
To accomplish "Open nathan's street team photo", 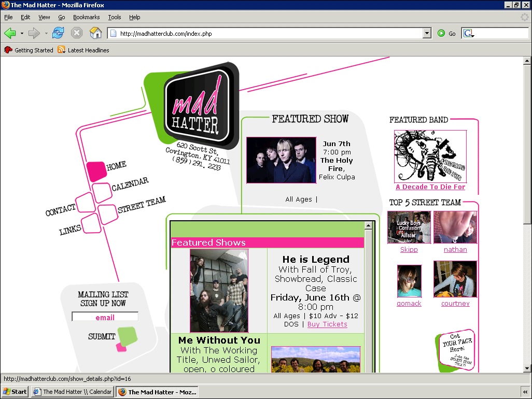I will 455,227.
